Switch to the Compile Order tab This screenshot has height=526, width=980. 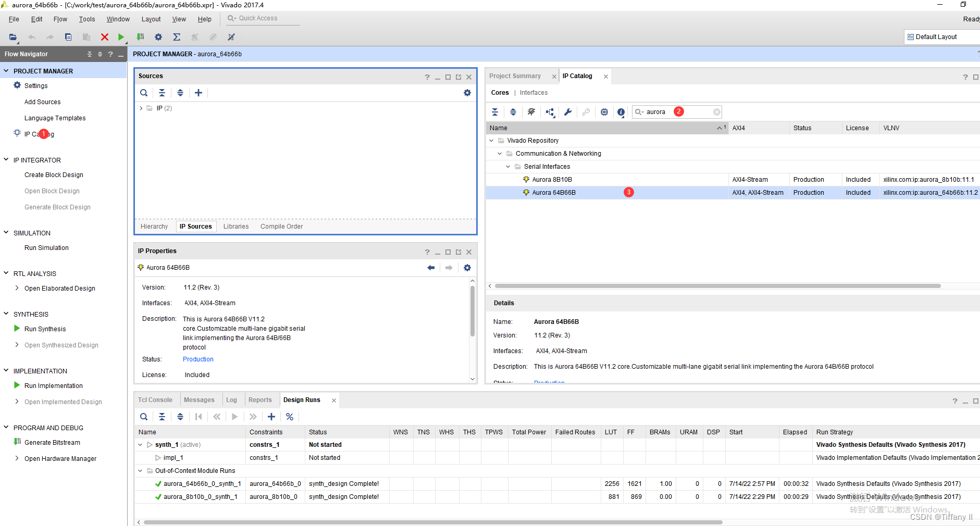point(281,227)
